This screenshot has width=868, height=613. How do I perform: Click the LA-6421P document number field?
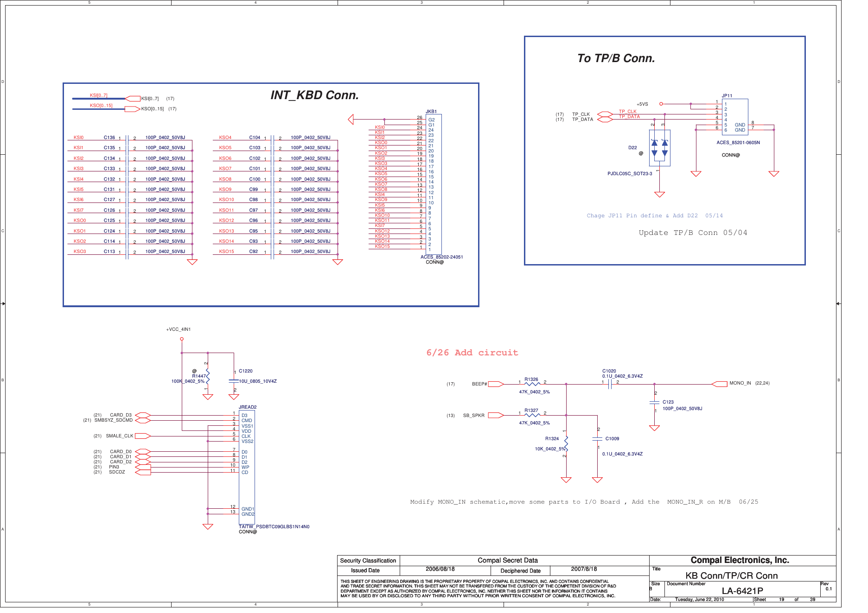(x=742, y=591)
